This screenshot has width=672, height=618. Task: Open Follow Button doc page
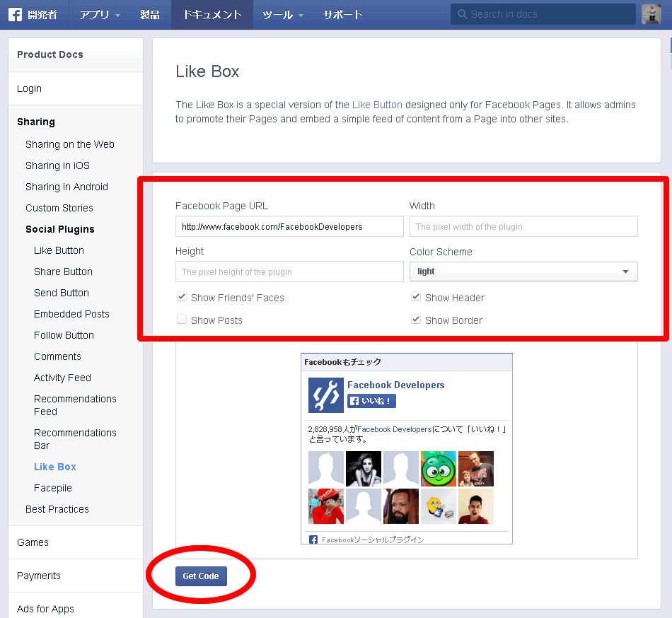64,335
